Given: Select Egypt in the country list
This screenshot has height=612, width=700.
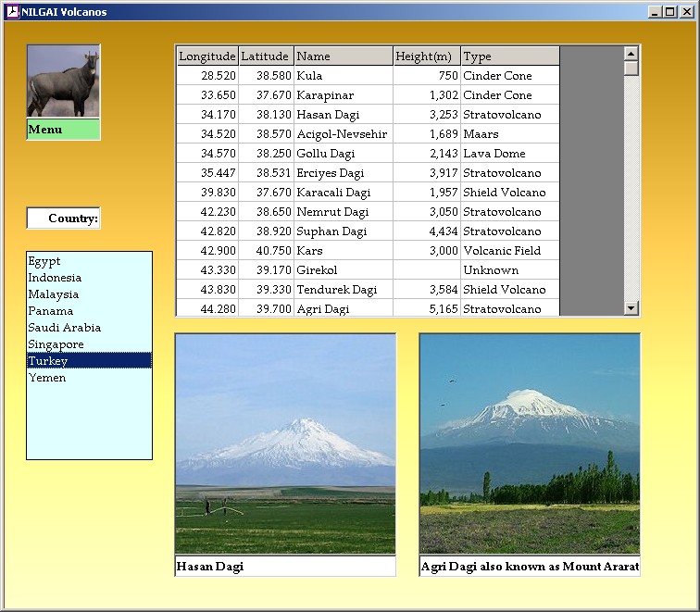Looking at the screenshot, I should pos(44,261).
